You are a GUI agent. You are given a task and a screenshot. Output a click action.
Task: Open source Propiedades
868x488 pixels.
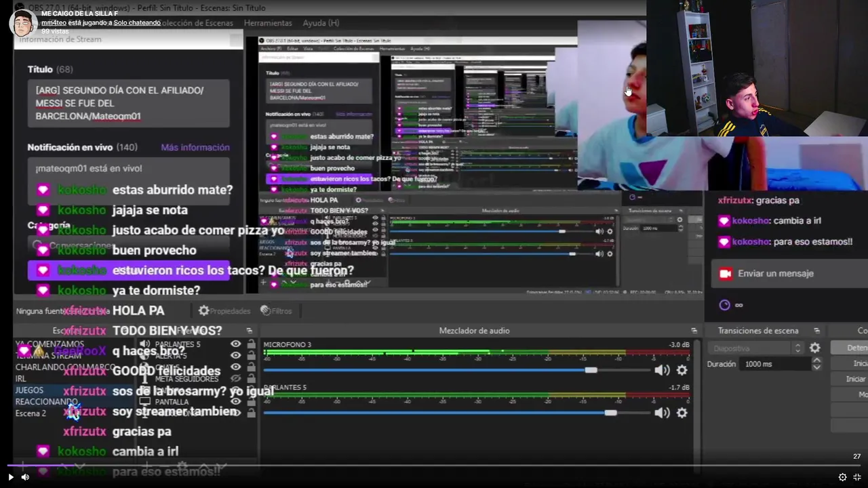click(224, 310)
